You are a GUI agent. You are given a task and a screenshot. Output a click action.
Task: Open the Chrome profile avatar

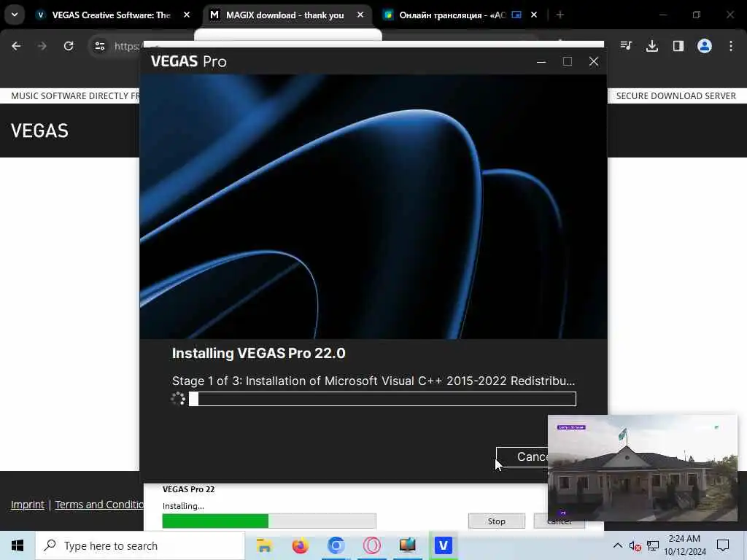pyautogui.click(x=705, y=46)
